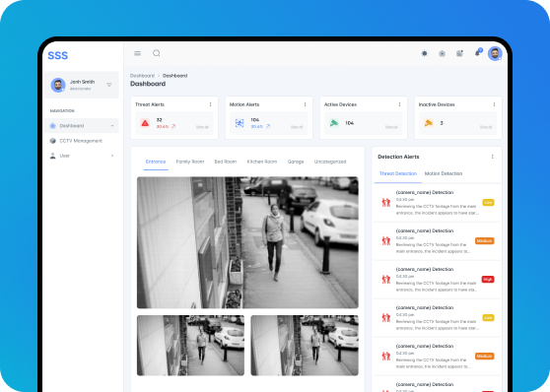View all in Active Devices card
The width and height of the screenshot is (550, 392).
(391, 127)
